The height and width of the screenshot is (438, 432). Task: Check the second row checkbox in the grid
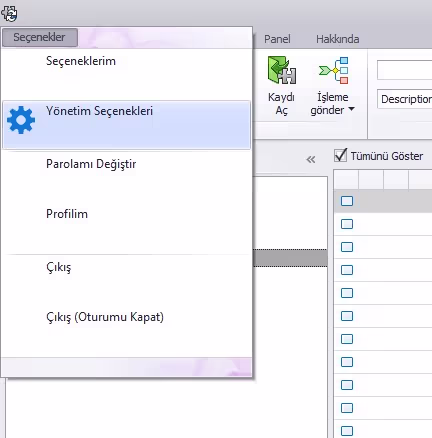pos(347,224)
